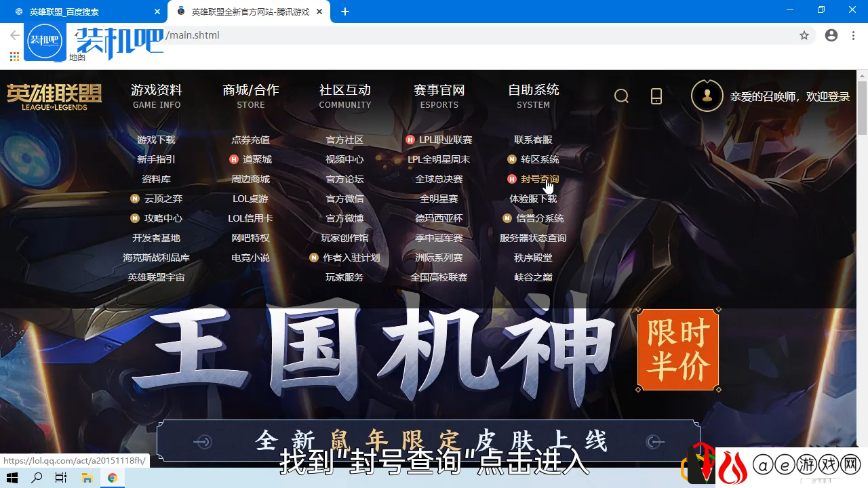Open Chrome's three-dot menu
The width and height of the screenshot is (868, 488).
852,35
